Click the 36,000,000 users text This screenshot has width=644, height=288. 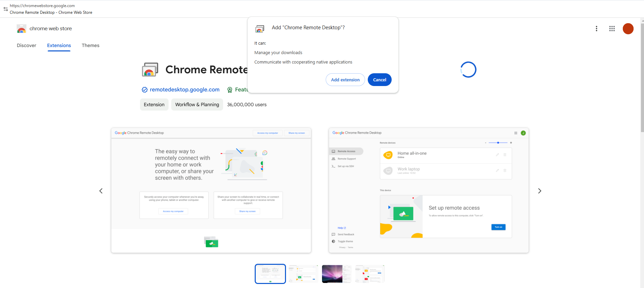tap(247, 105)
